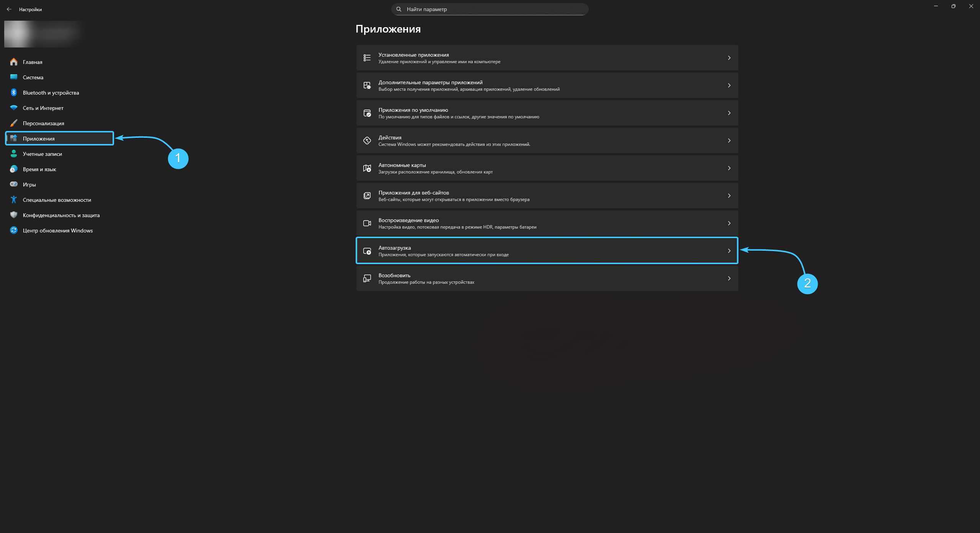Click the Центр обновления Windows icon
Viewport: 980px width, 533px height.
click(x=14, y=230)
